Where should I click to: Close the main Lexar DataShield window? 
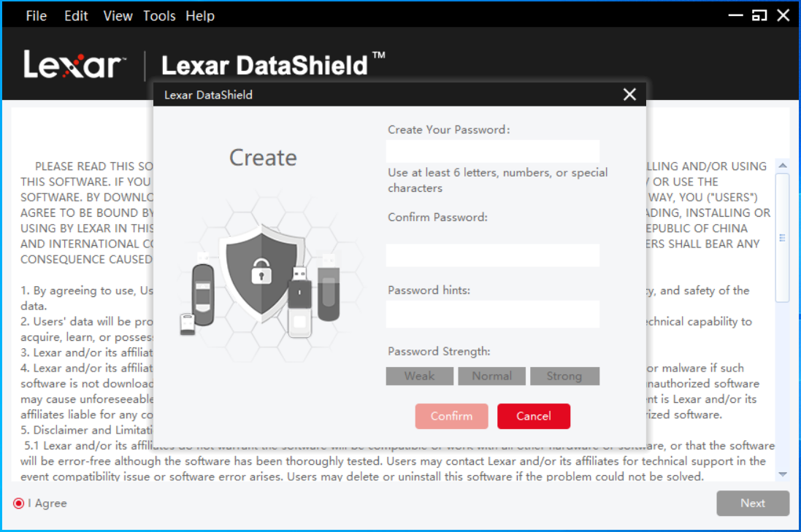[783, 16]
